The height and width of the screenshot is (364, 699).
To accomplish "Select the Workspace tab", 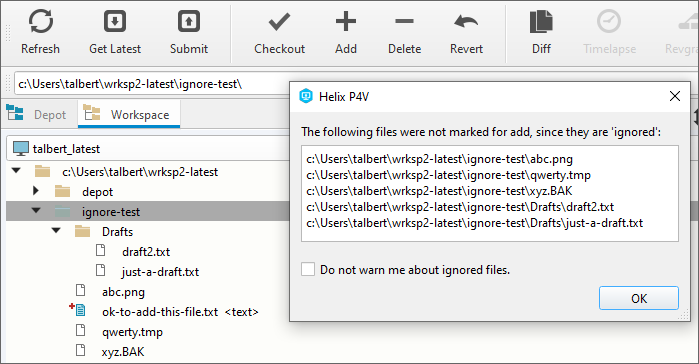I will click(129, 114).
